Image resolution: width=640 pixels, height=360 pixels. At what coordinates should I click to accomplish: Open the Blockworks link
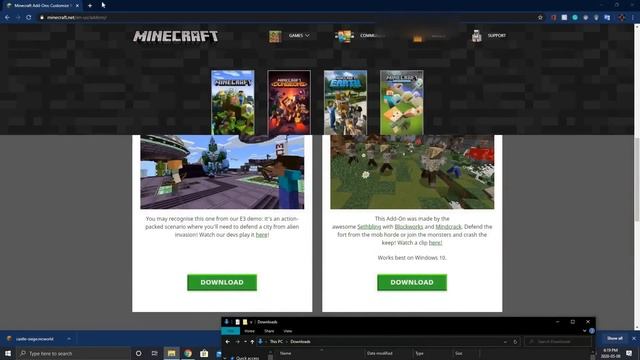409,227
